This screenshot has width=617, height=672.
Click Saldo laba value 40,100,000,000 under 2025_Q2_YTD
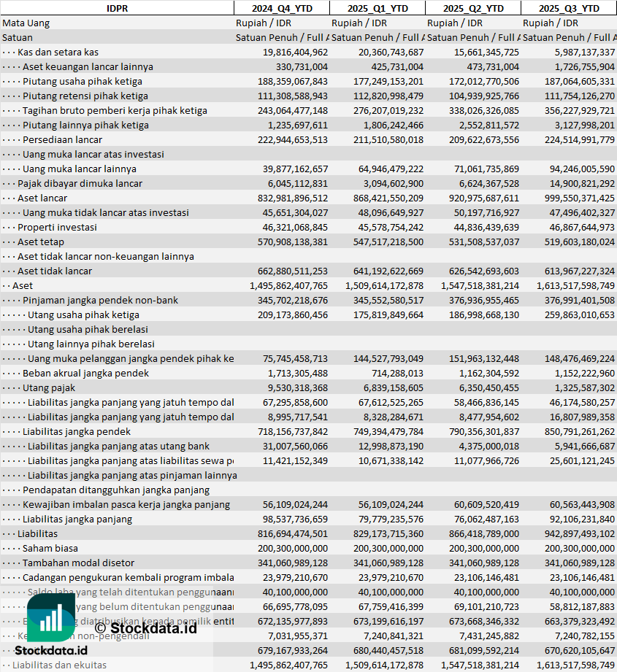click(x=486, y=591)
